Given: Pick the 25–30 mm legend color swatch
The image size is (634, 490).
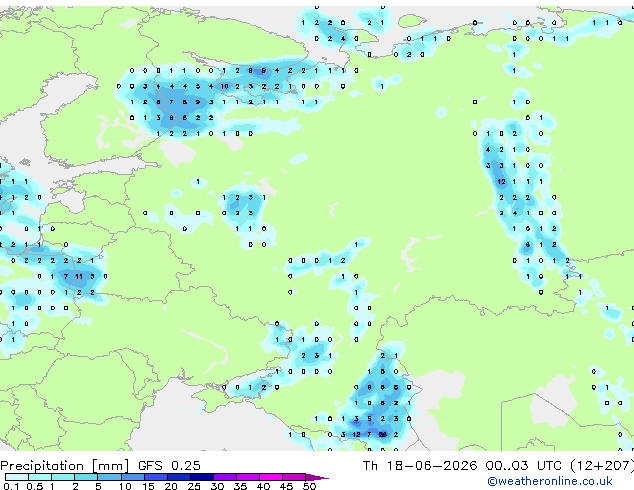Looking at the screenshot, I should point(202,477).
